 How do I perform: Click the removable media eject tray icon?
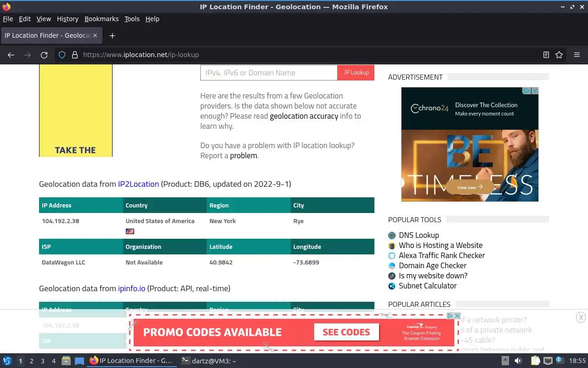click(505, 361)
